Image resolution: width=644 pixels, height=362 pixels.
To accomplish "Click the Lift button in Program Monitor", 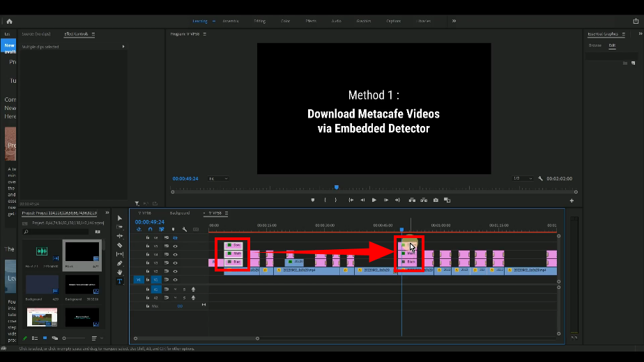I will coord(412,200).
